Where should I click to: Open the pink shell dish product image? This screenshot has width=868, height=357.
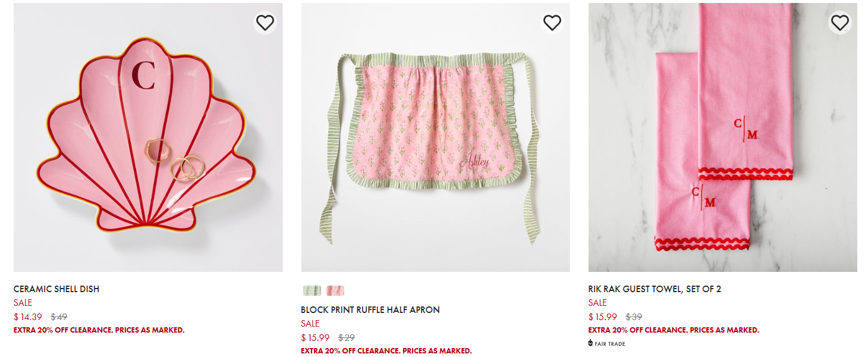tap(148, 137)
